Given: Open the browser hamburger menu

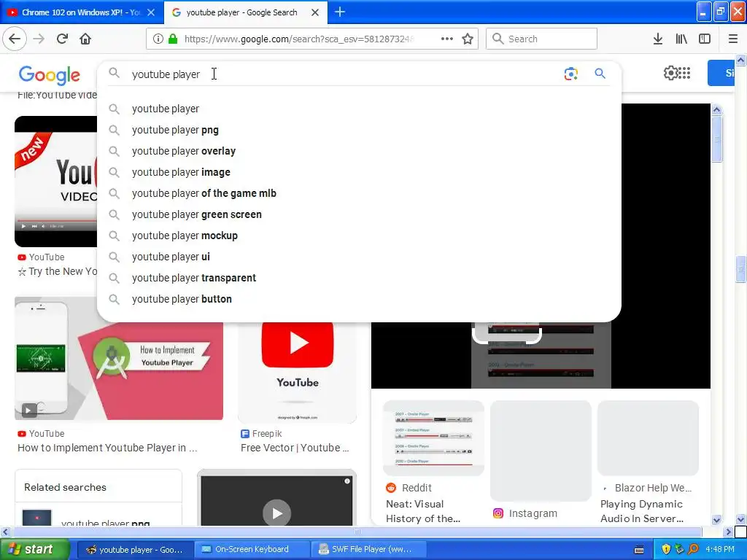Looking at the screenshot, I should [733, 39].
